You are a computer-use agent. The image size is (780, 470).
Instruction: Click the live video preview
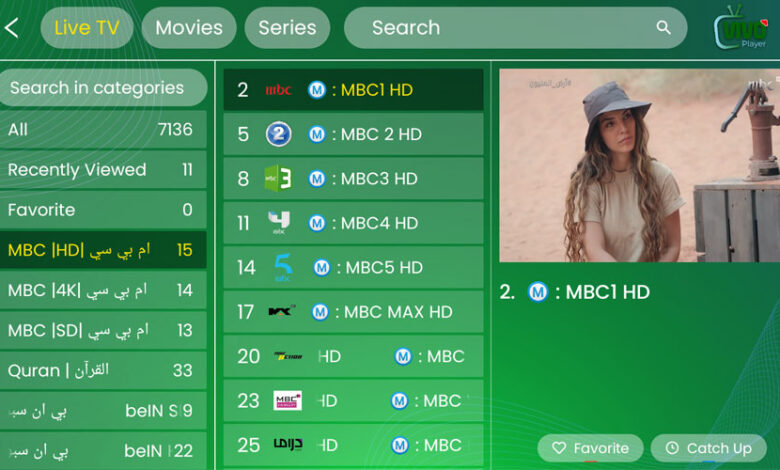tap(639, 165)
